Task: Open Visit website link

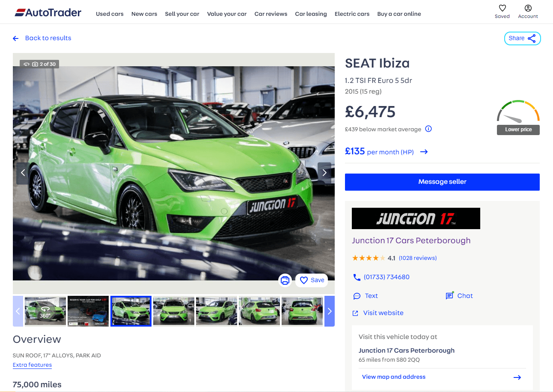Action: (383, 313)
